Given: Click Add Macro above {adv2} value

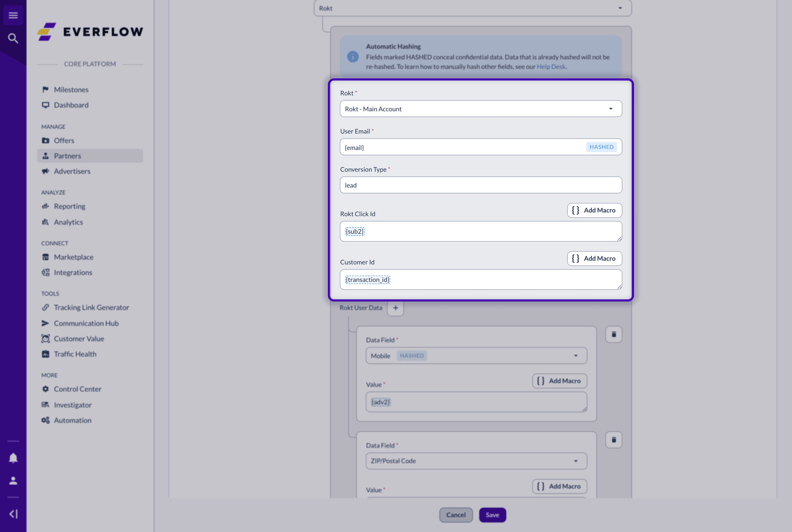Looking at the screenshot, I should coord(560,381).
